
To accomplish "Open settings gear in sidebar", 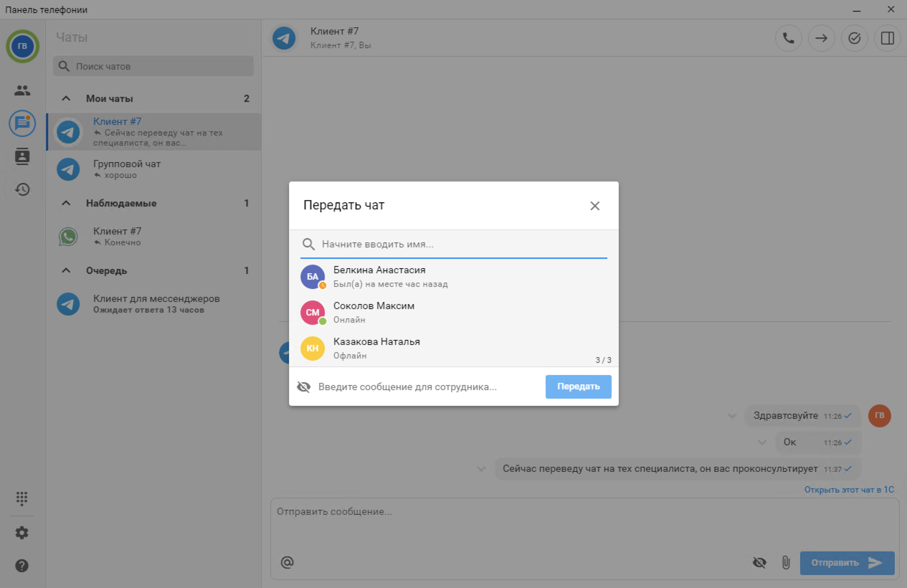I will click(x=22, y=533).
